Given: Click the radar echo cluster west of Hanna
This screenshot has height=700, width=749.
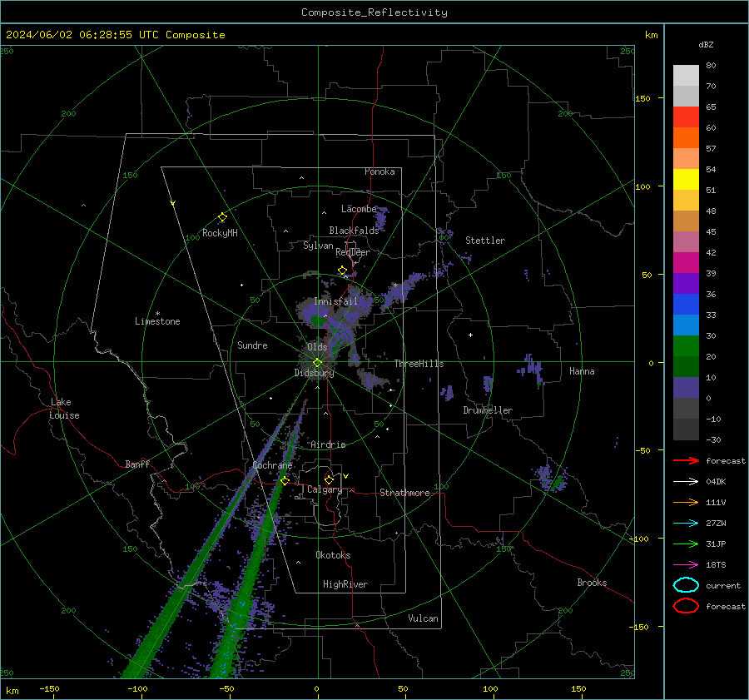Looking at the screenshot, I should point(531,369).
